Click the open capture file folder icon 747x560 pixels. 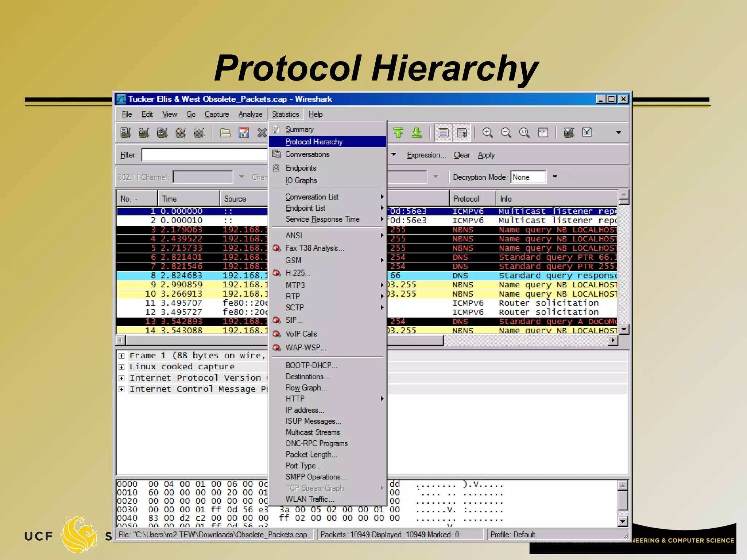pos(225,133)
